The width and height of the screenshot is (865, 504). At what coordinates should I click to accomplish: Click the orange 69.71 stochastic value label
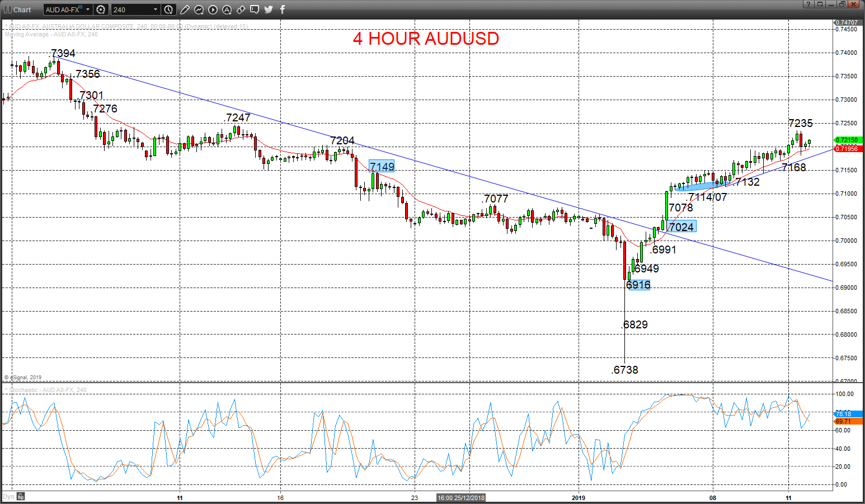click(848, 421)
